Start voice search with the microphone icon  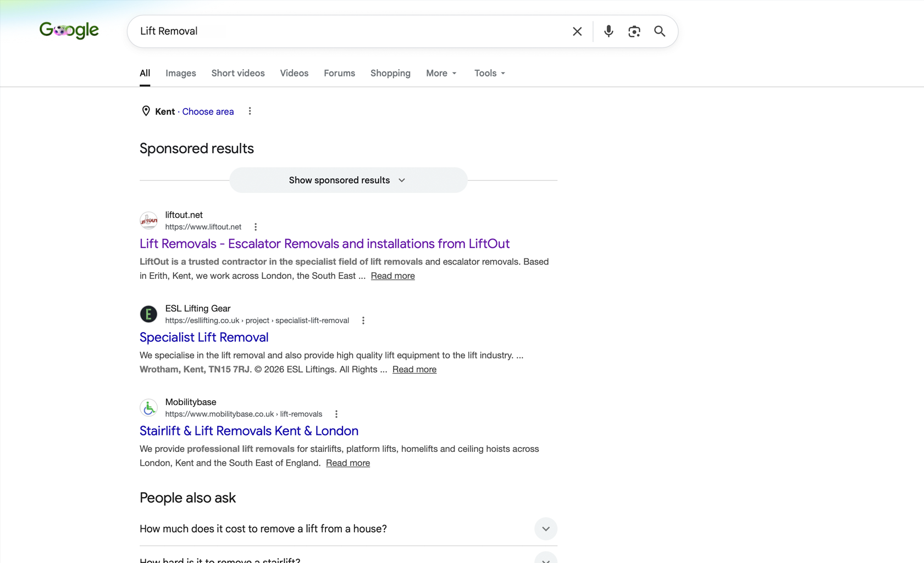click(x=608, y=31)
